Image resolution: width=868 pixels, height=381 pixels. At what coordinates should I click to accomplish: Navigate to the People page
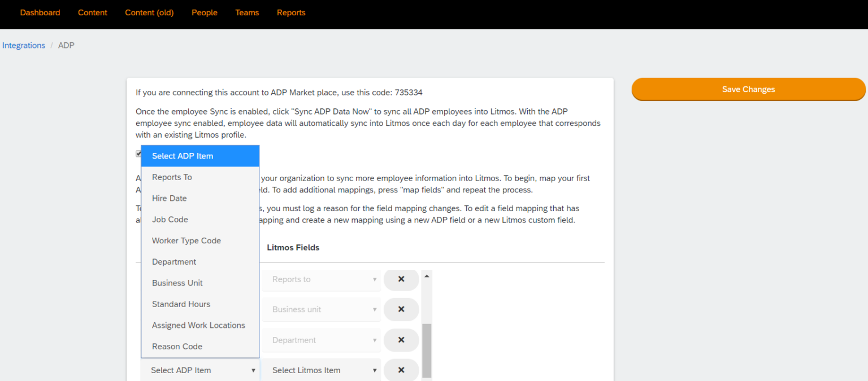[x=205, y=12]
